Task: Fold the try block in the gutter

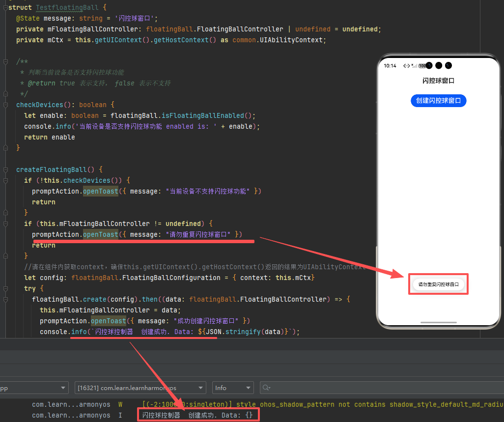Action: tap(5, 288)
